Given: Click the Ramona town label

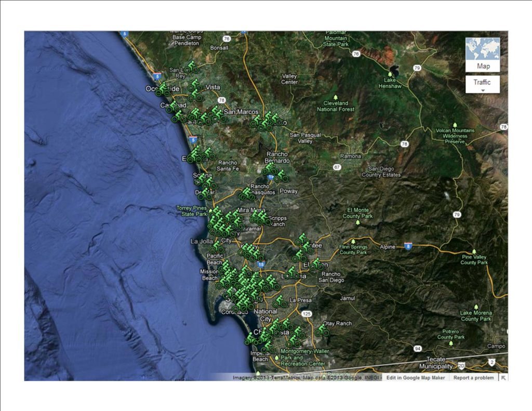Looking at the screenshot, I should [x=351, y=156].
